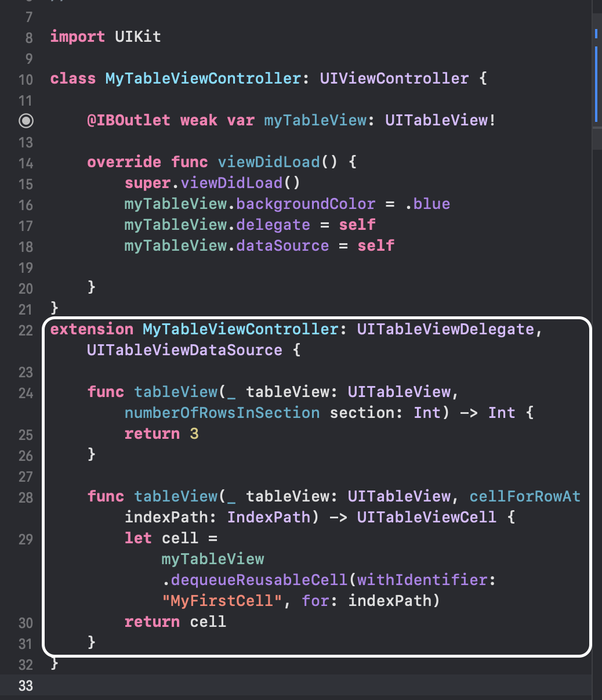Click line number 29 in gutter

pyautogui.click(x=26, y=540)
